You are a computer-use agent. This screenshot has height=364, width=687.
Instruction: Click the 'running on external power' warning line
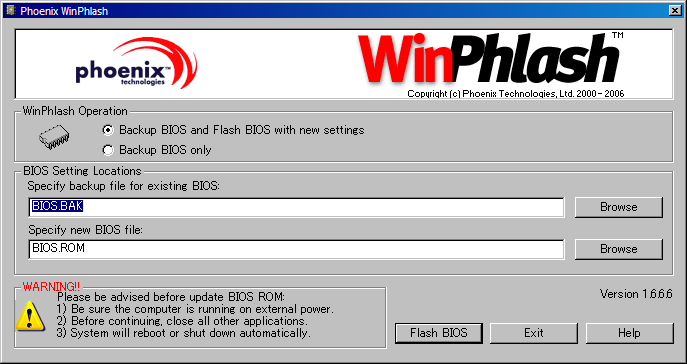coord(195,309)
